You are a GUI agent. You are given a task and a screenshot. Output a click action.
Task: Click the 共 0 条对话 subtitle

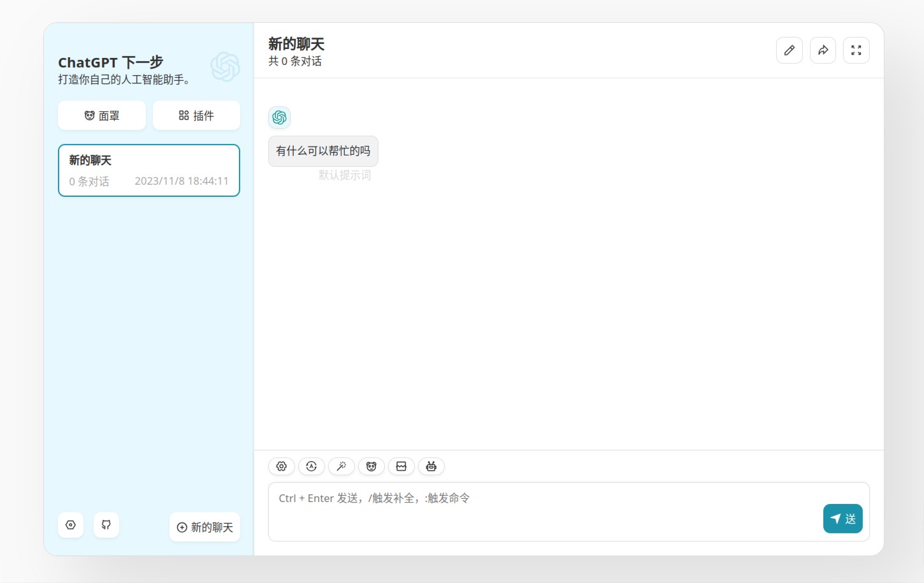[x=295, y=61]
